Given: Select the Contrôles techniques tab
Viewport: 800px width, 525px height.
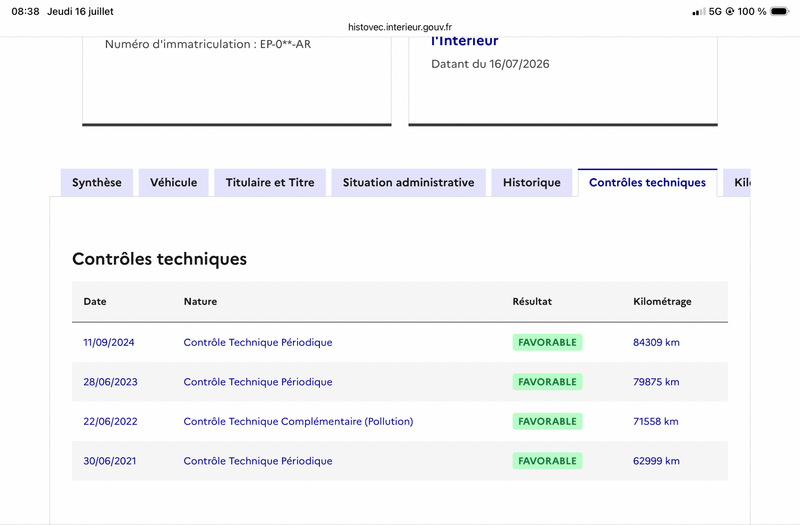Looking at the screenshot, I should click(x=647, y=183).
